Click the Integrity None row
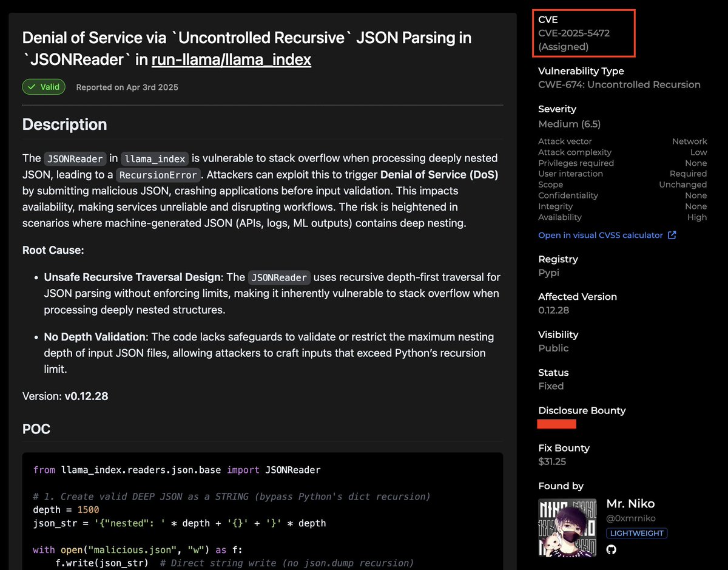This screenshot has width=728, height=570. point(622,206)
